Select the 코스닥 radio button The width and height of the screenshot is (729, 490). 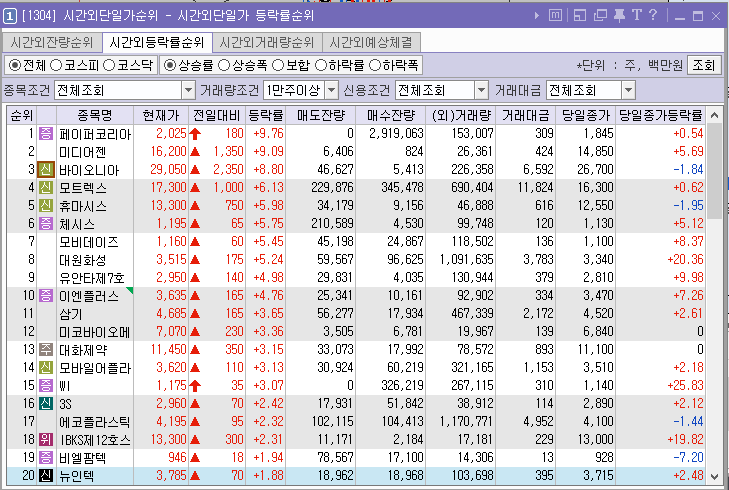coord(109,65)
